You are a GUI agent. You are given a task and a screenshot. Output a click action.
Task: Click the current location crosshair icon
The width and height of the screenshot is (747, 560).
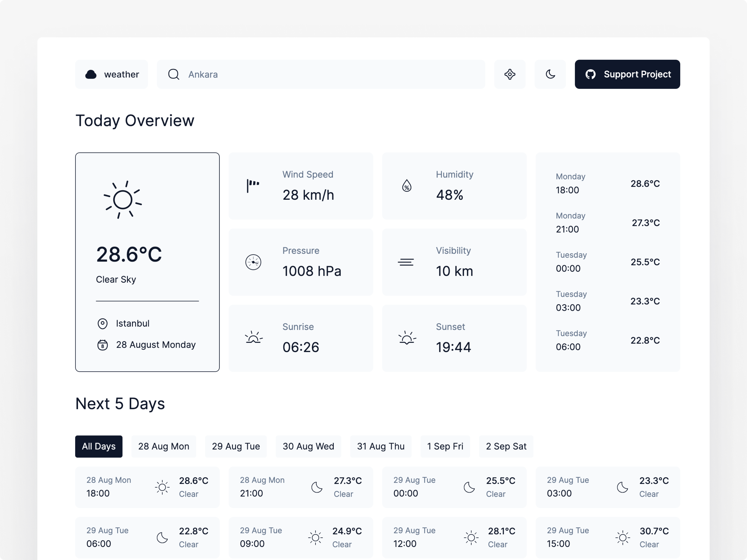pyautogui.click(x=510, y=74)
